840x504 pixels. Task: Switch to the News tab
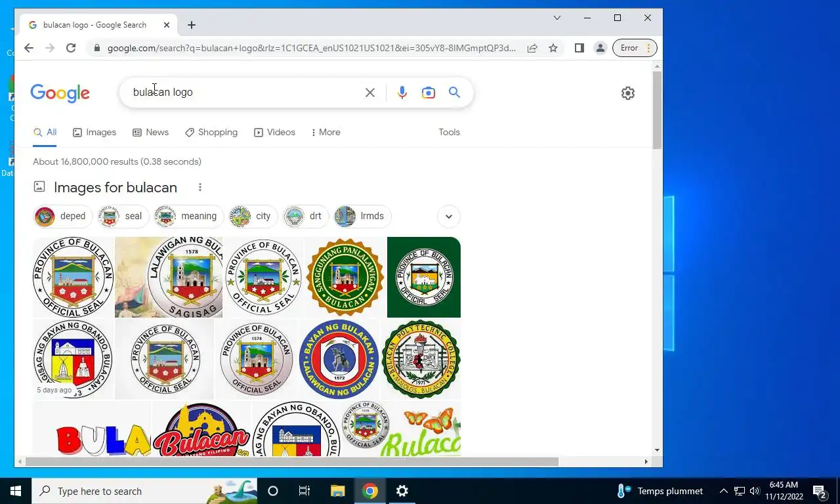(x=150, y=132)
